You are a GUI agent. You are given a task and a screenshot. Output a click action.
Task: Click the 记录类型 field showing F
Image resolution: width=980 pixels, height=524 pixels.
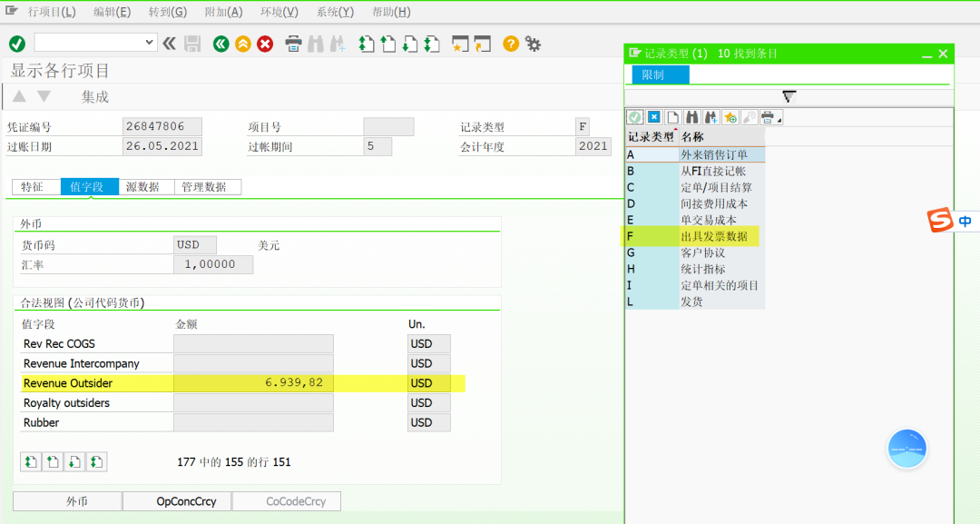(x=583, y=127)
